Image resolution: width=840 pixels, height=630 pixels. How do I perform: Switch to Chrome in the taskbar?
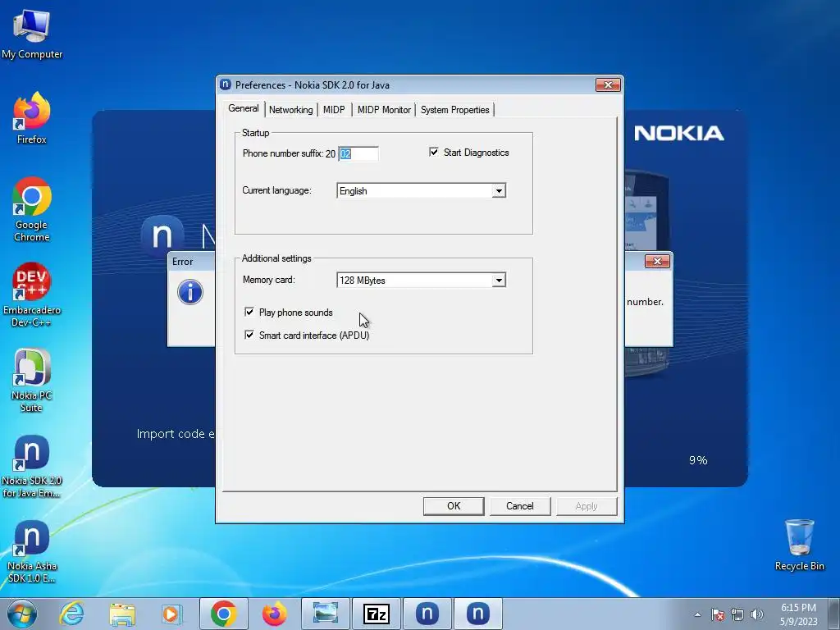(223, 614)
